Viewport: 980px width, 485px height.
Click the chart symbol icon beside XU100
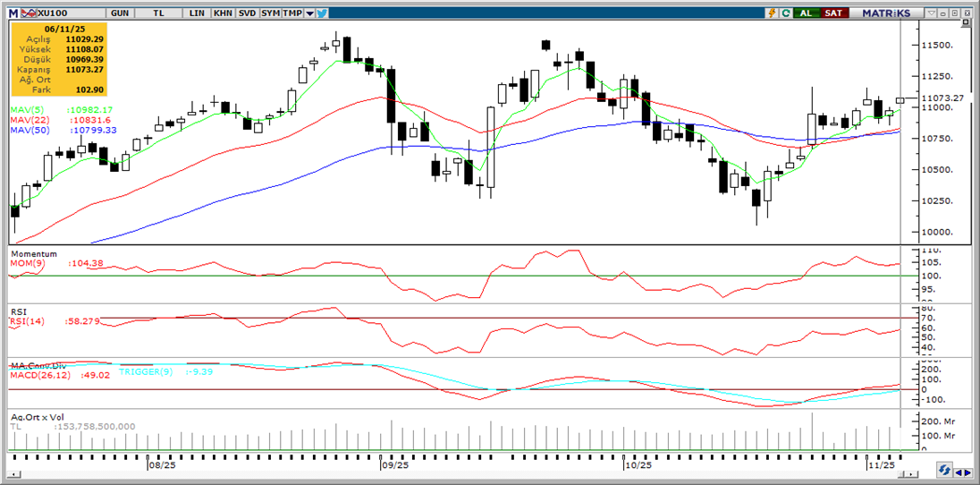pyautogui.click(x=27, y=13)
